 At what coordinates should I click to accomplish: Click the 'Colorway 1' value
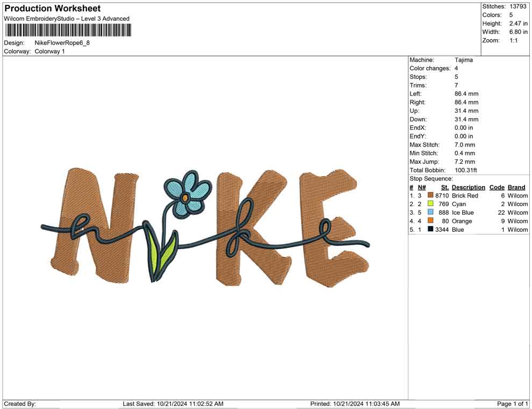coord(49,52)
